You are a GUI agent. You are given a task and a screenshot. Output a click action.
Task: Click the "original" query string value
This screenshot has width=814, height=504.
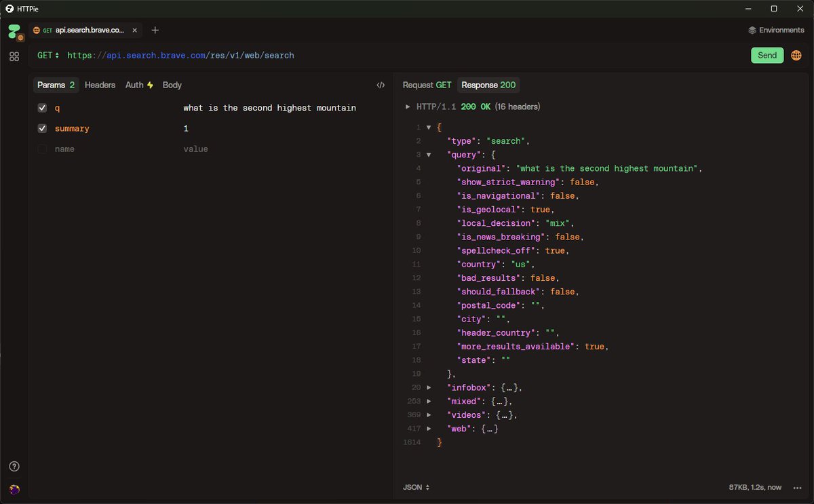pos(608,168)
